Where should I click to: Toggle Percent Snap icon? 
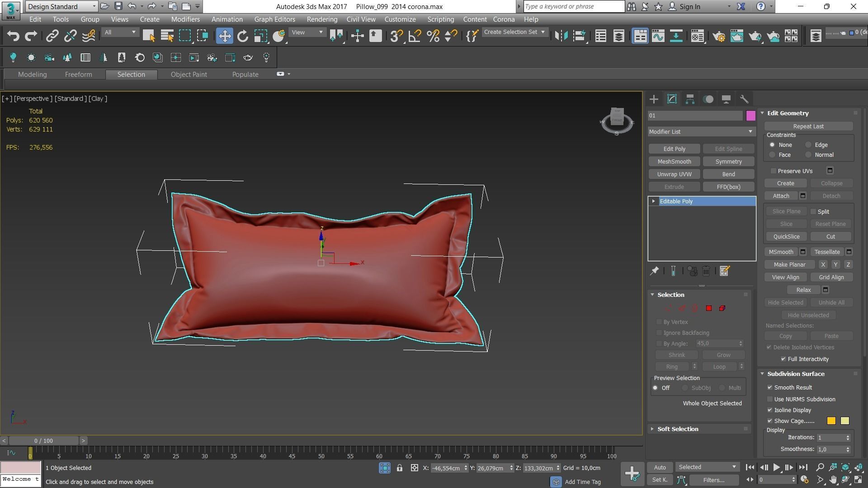click(433, 36)
